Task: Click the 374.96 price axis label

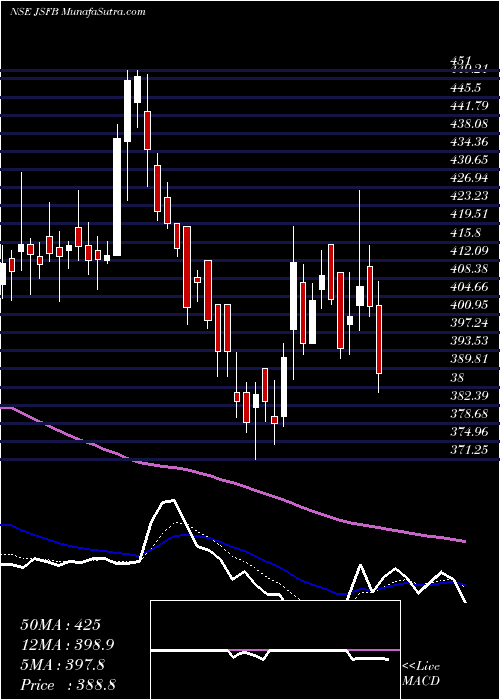Action: pos(468,432)
